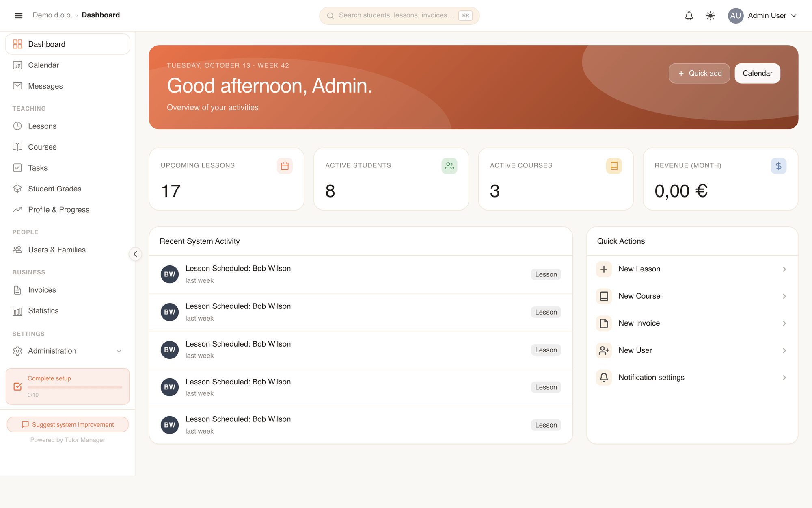This screenshot has height=508, width=812.
Task: Open New Course chevron arrow
Action: 784,296
